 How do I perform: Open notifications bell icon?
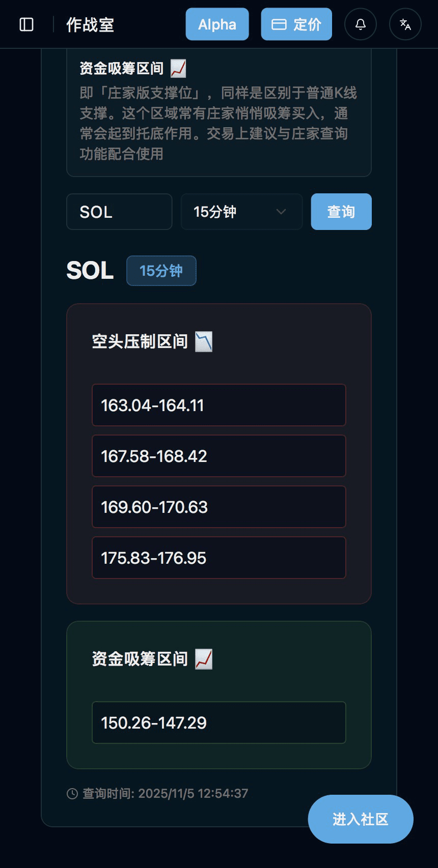click(x=361, y=24)
